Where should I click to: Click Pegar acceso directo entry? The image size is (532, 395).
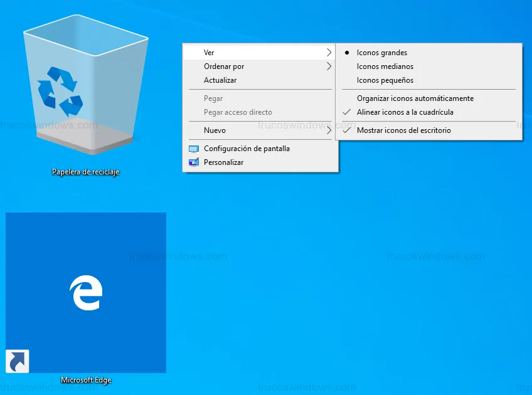point(238,112)
